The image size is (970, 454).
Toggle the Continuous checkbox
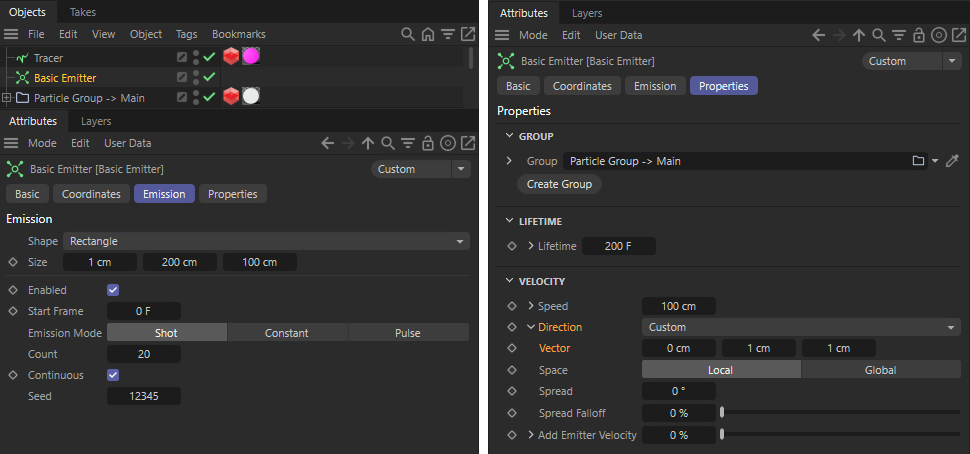coord(113,375)
